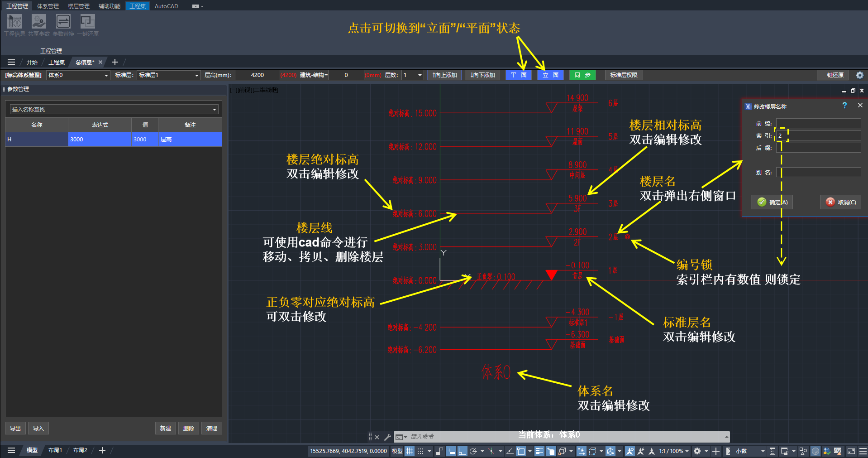The height and width of the screenshot is (458, 868).
Task: Click the 工程信息 ribbon icon
Action: 14,22
